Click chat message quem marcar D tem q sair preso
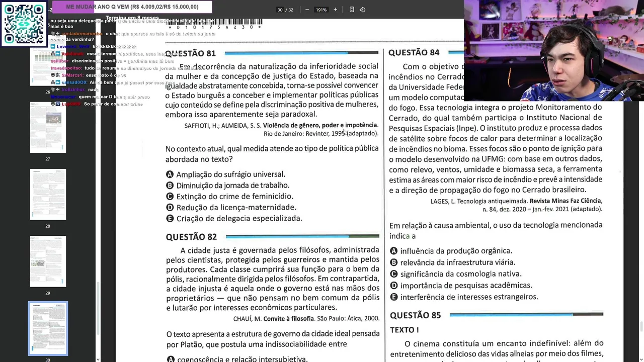Image resolution: width=644 pixels, height=362 pixels. pos(114,97)
